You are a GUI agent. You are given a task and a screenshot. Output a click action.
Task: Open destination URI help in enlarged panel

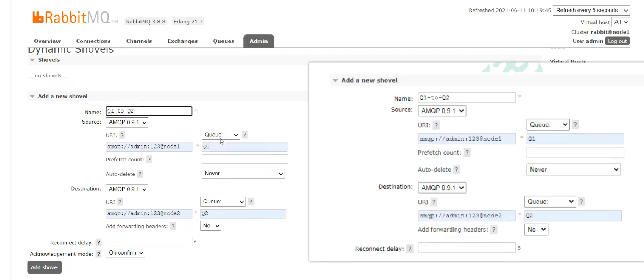[434, 202]
